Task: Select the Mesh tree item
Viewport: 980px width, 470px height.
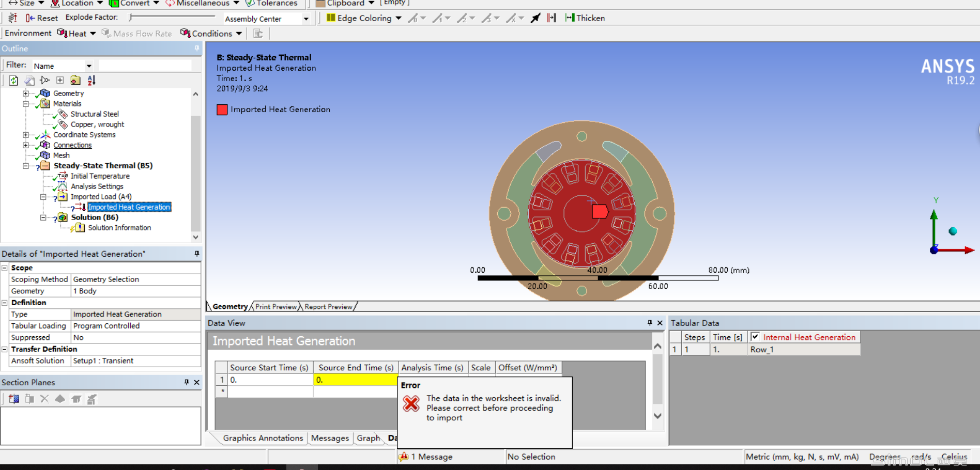Action: (61, 155)
